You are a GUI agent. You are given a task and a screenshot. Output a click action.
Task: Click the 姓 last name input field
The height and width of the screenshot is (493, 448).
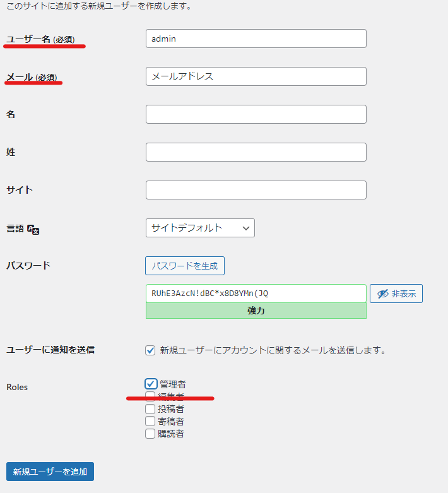(x=256, y=152)
